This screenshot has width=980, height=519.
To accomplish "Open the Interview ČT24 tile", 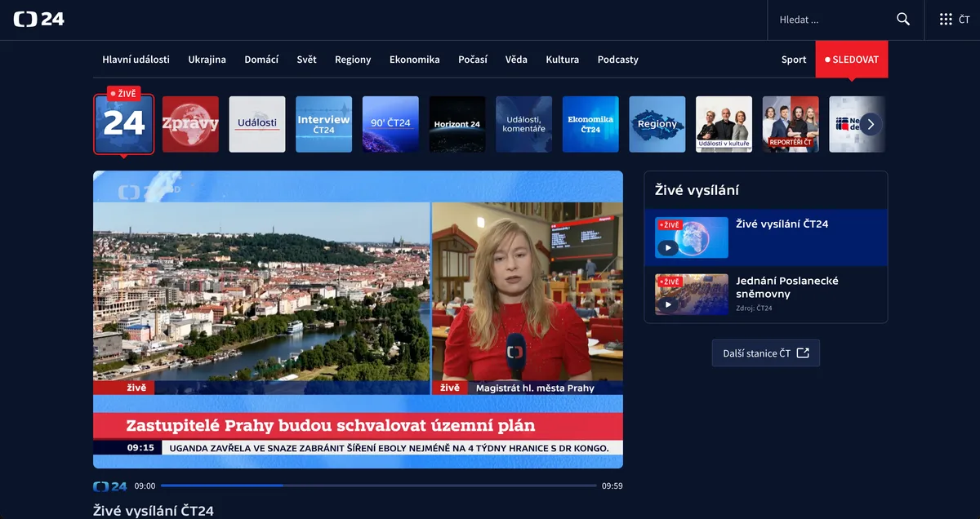I will tap(323, 124).
